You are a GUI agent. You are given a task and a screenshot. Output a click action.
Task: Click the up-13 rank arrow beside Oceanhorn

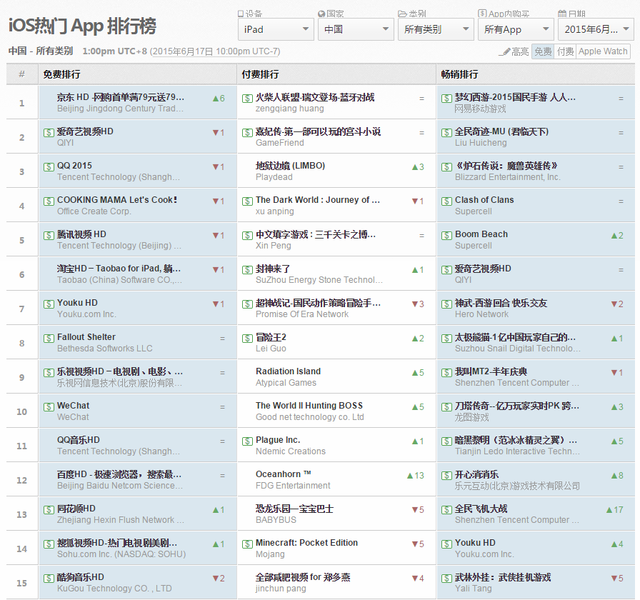coord(415,475)
